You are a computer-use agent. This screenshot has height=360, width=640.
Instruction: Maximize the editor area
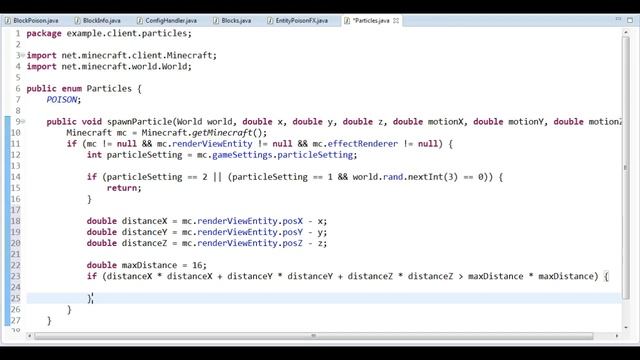point(630,20)
